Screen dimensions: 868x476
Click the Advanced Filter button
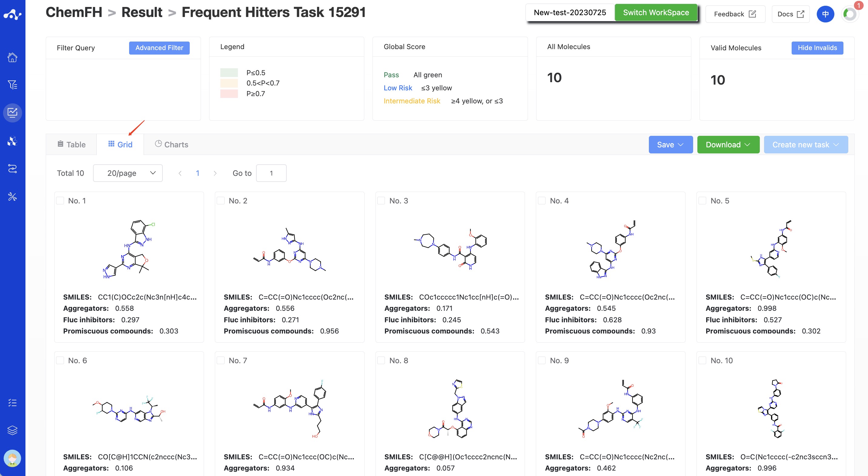click(x=159, y=48)
